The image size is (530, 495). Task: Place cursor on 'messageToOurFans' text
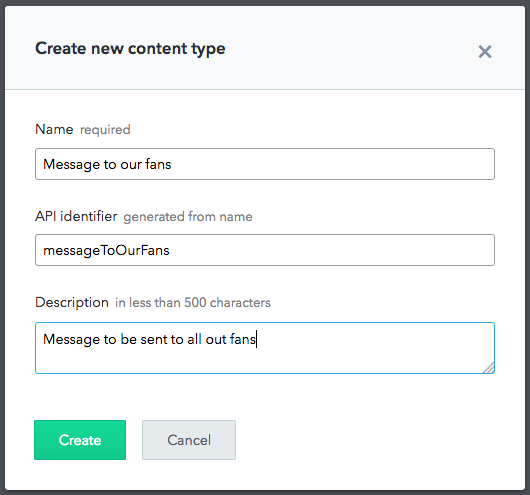pos(106,251)
